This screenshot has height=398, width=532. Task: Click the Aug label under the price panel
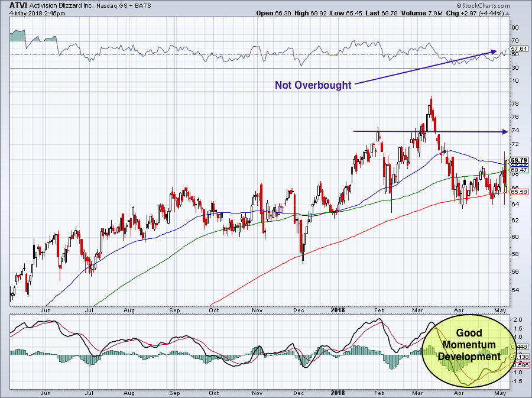click(129, 310)
